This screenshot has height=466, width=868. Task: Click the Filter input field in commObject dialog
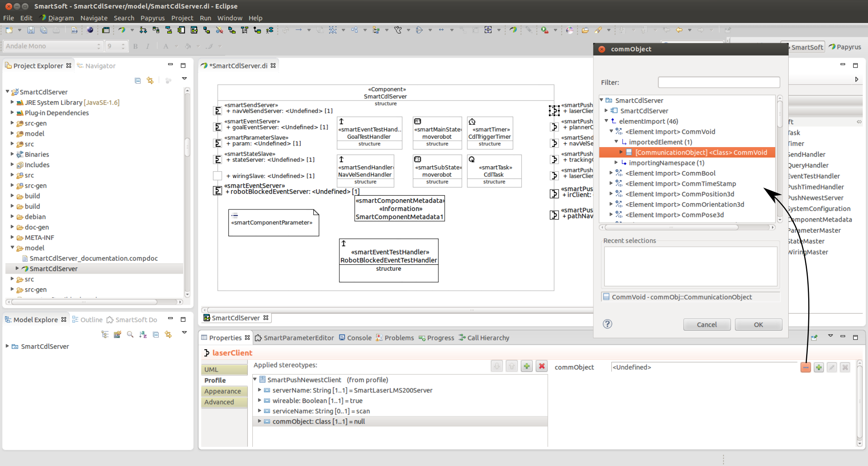(x=719, y=82)
